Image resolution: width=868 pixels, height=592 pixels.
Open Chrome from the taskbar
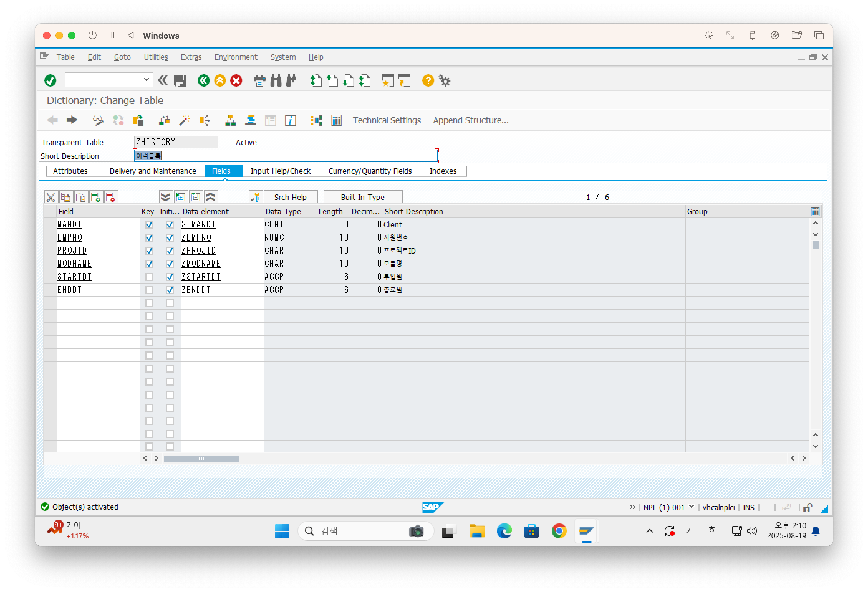click(x=559, y=531)
